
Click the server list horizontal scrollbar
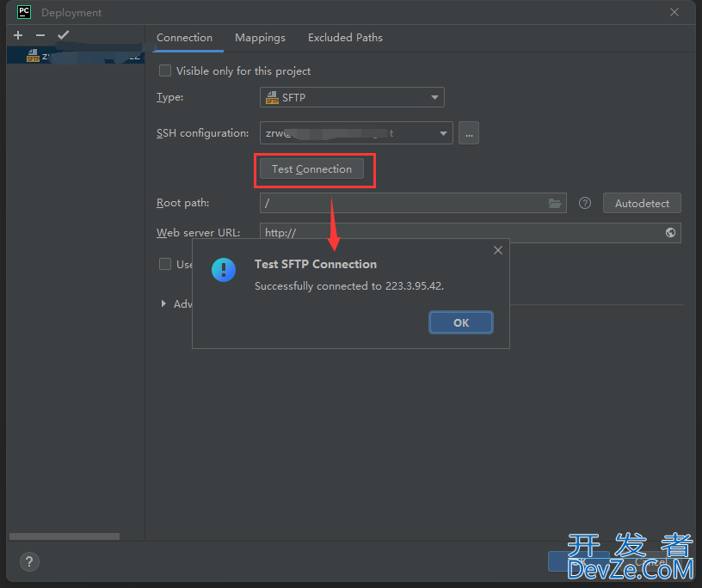click(x=65, y=536)
